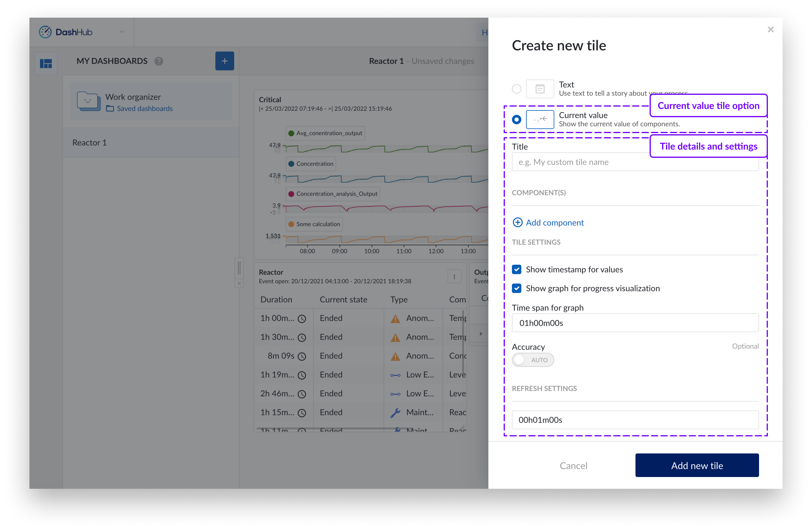Select the Text tile radio button
Viewport: 812px width, 530px height.
[x=517, y=89]
